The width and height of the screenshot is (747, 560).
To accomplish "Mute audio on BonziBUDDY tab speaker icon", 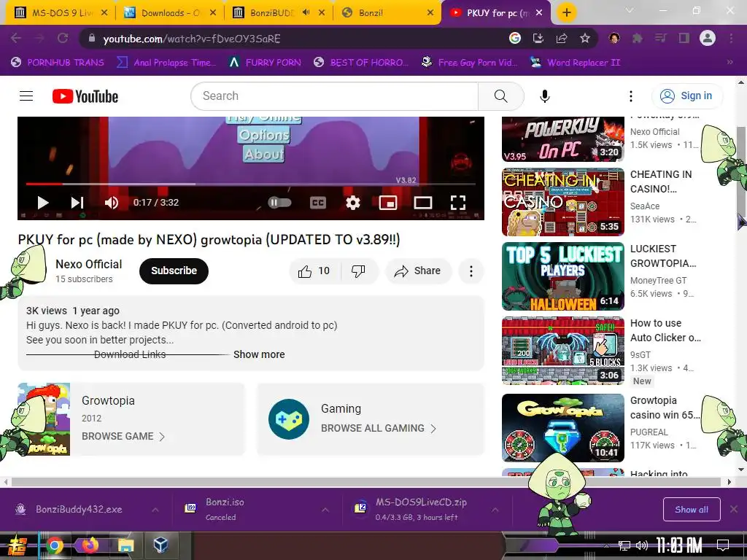I will (306, 13).
